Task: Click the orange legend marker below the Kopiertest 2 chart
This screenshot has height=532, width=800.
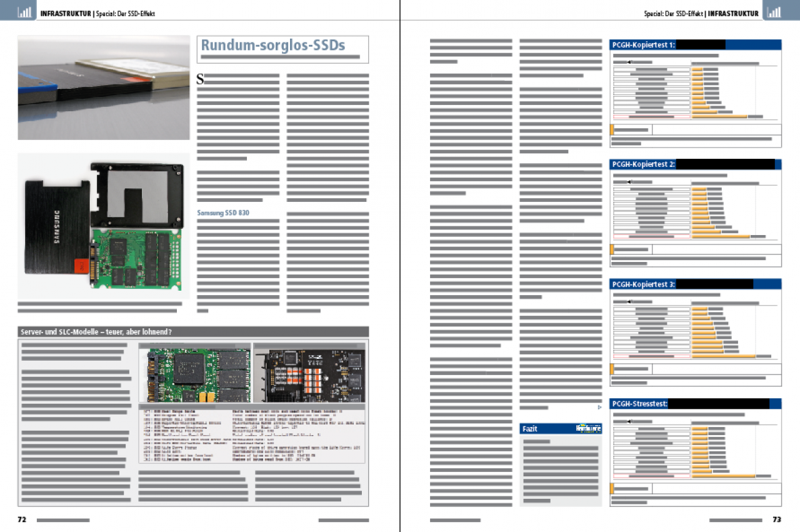Action: point(612,249)
